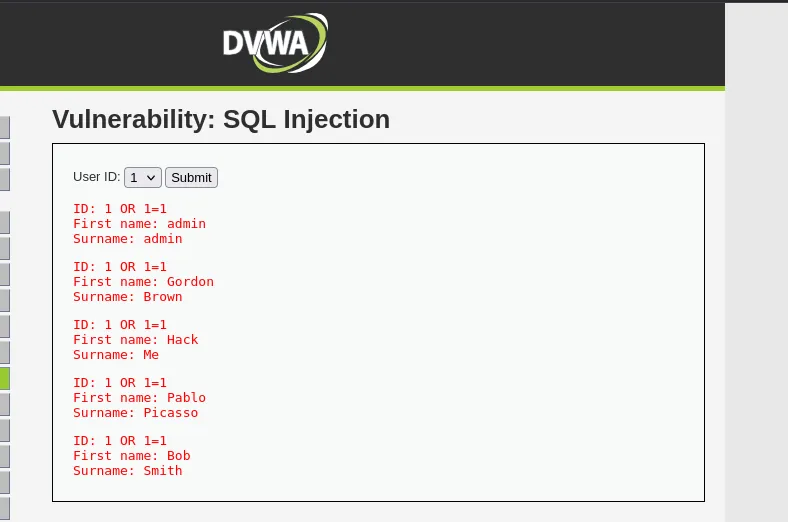Click the DVWA logo in the header
The image size is (788, 522).
(x=274, y=43)
